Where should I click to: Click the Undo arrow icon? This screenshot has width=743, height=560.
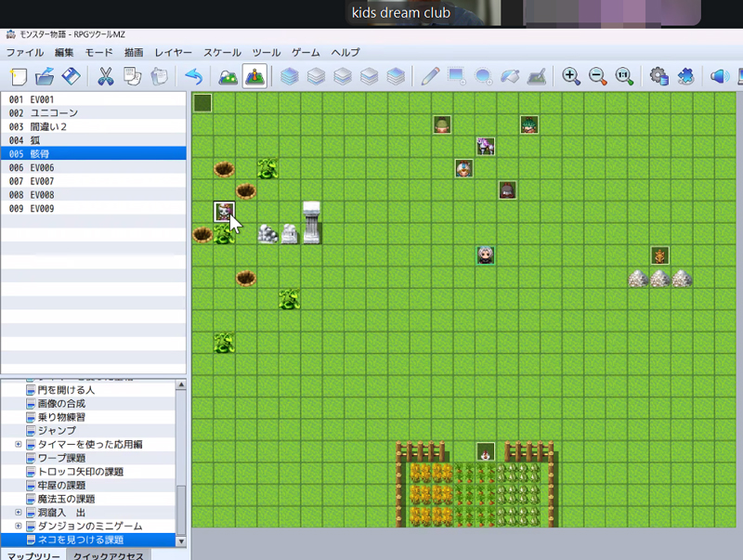194,76
